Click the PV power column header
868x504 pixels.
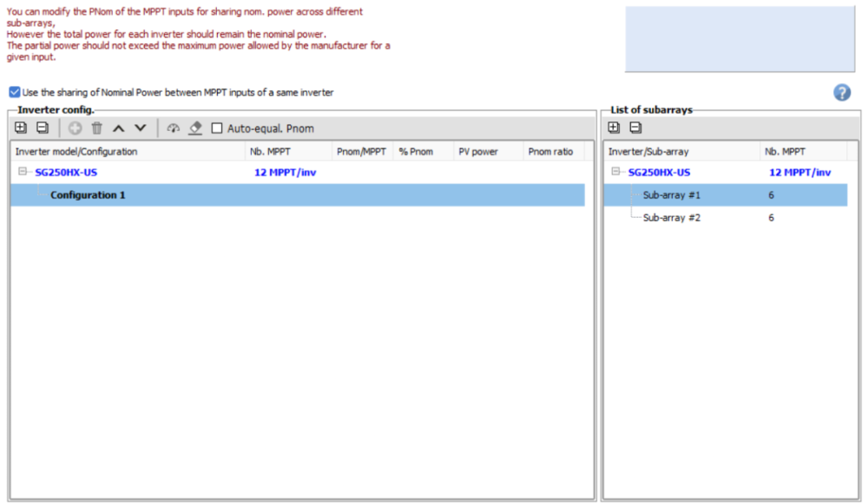(478, 152)
